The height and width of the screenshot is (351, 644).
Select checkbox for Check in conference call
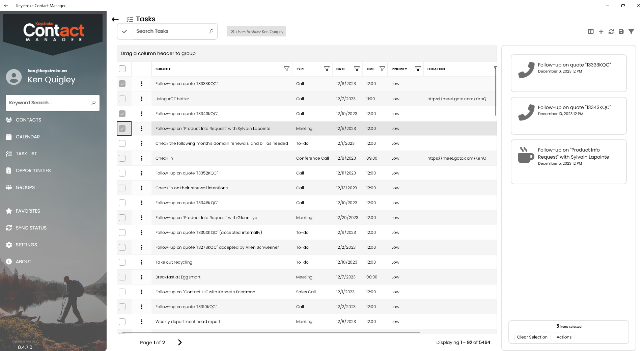122,158
